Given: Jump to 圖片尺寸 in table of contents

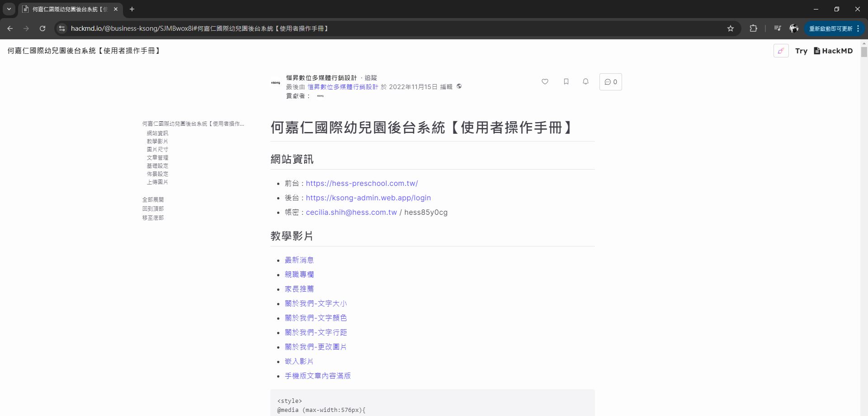Looking at the screenshot, I should tap(157, 150).
